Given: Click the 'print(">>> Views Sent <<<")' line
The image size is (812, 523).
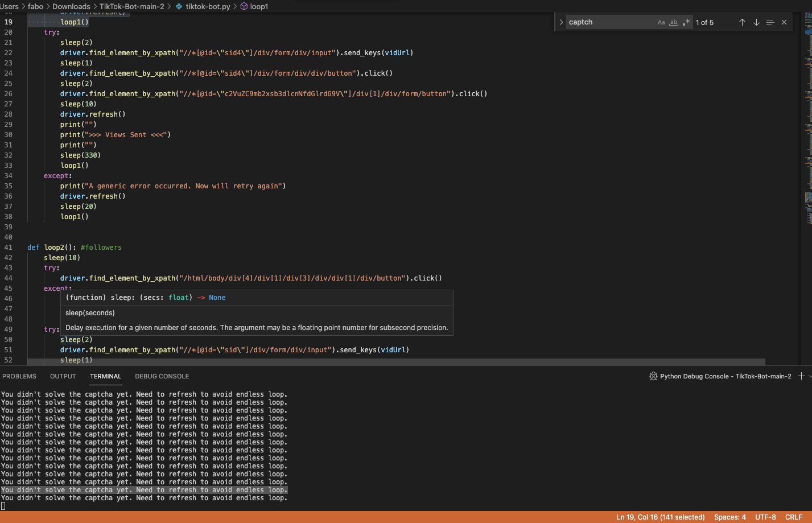Looking at the screenshot, I should (x=116, y=135).
